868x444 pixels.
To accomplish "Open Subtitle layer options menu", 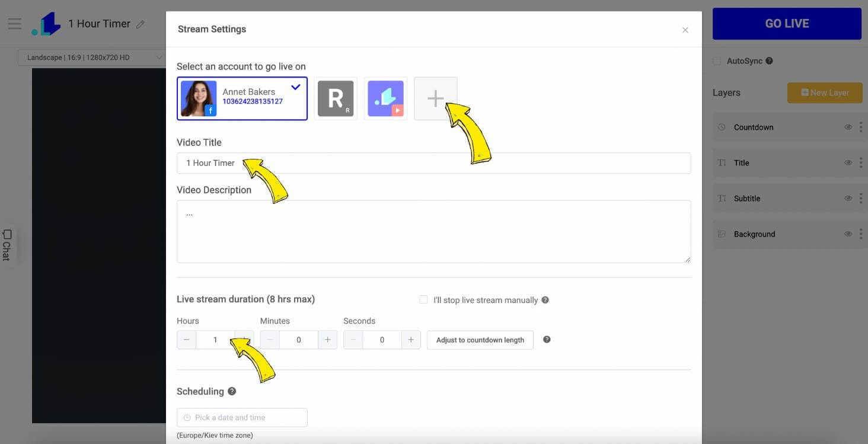I will 861,198.
